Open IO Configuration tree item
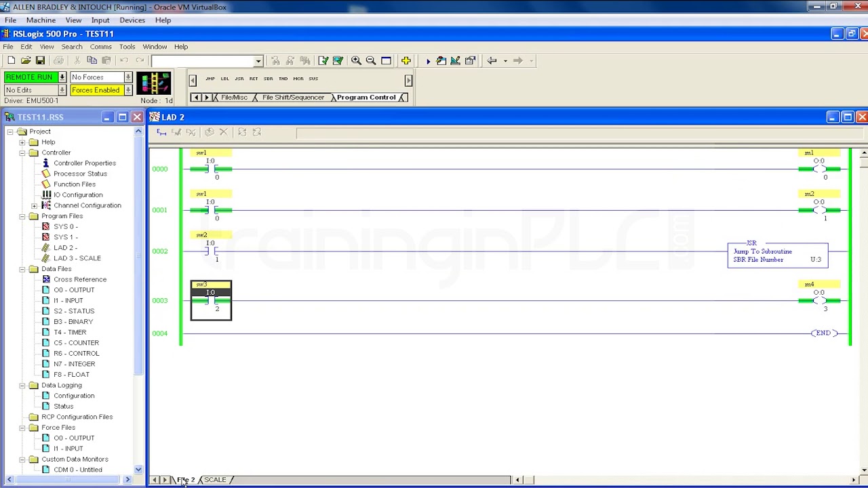Screen dimensions: 868x488 point(78,195)
